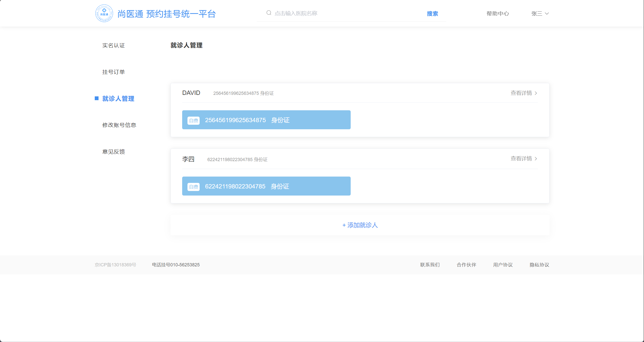This screenshot has width=644, height=342.
Task: Click 京ICP备13018369号 in footer
Action: (x=115, y=265)
